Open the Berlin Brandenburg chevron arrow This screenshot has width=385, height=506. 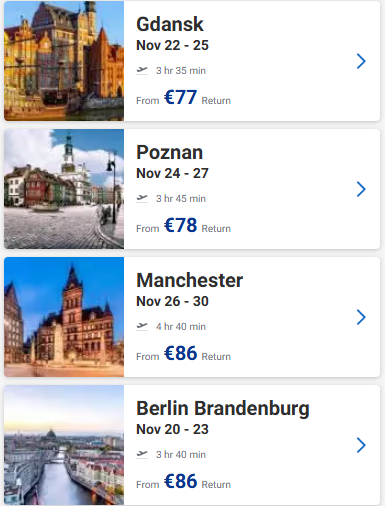pos(361,445)
